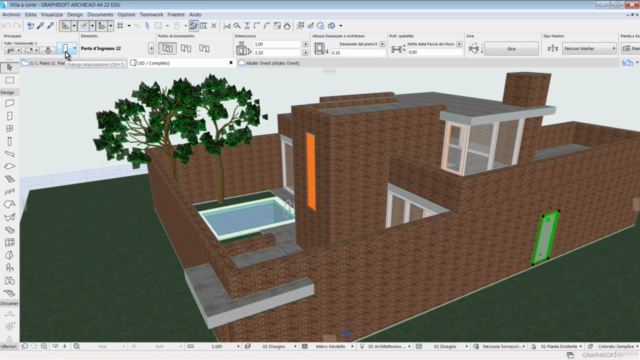The width and height of the screenshot is (640, 360).
Task: Click the door width field 1,00
Action: click(277, 44)
